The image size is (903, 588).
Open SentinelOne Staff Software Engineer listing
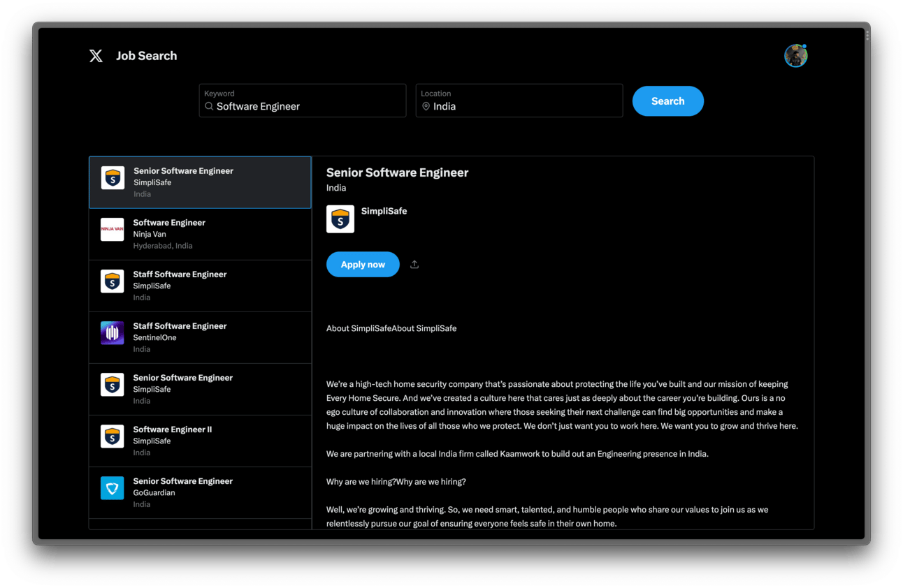tap(200, 337)
